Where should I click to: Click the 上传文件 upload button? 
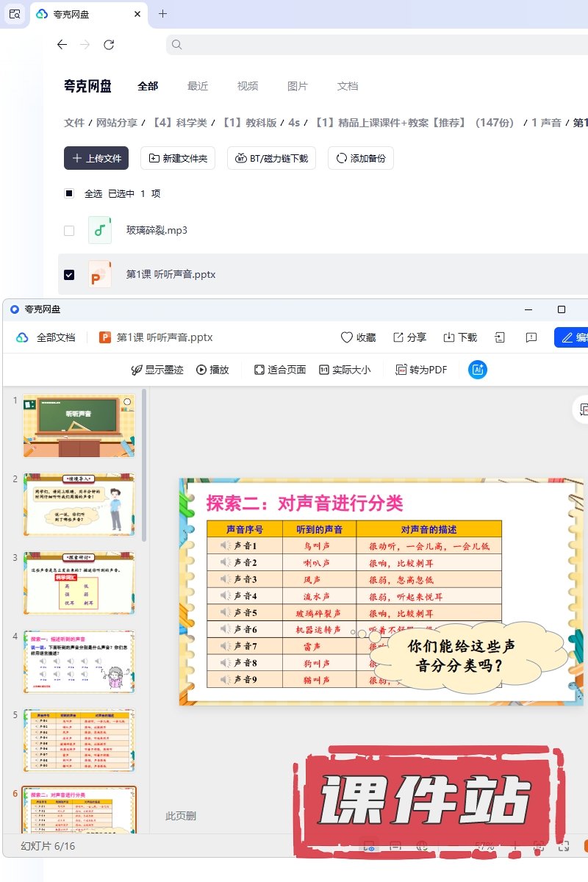click(x=96, y=158)
